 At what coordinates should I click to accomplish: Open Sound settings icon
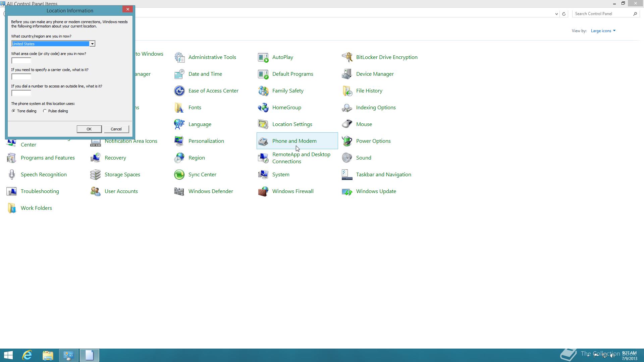point(347,158)
